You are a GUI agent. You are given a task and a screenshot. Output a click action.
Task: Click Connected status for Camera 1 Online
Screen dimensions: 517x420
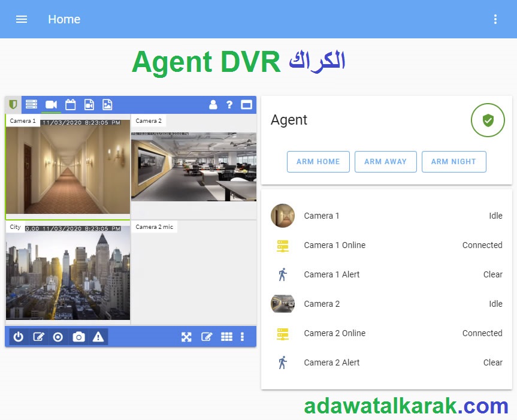[482, 245]
